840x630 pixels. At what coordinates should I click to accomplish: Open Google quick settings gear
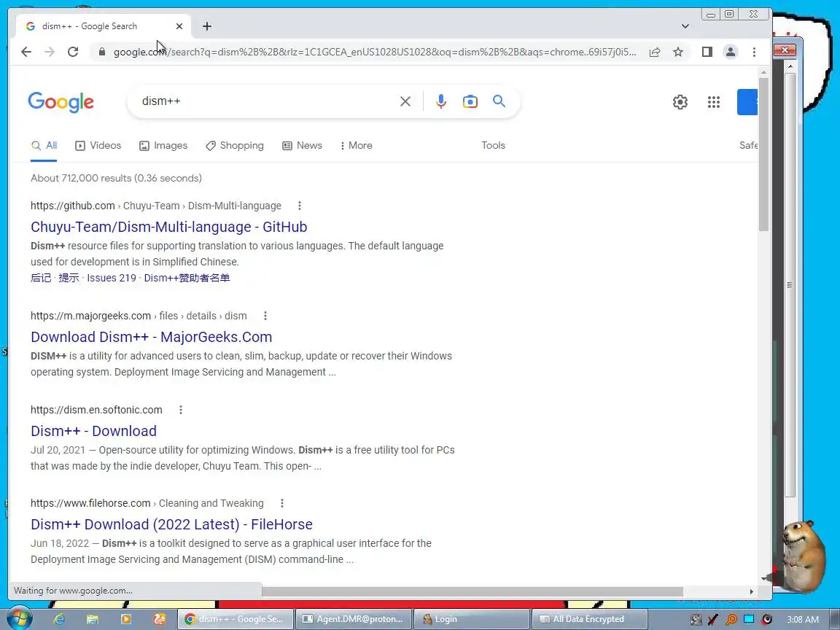coord(680,102)
